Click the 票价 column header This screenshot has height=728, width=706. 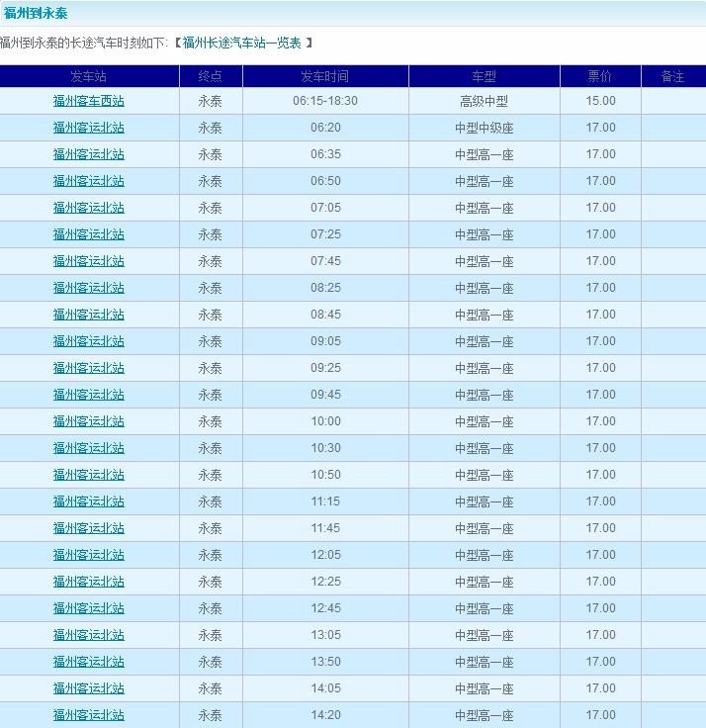pyautogui.click(x=600, y=76)
